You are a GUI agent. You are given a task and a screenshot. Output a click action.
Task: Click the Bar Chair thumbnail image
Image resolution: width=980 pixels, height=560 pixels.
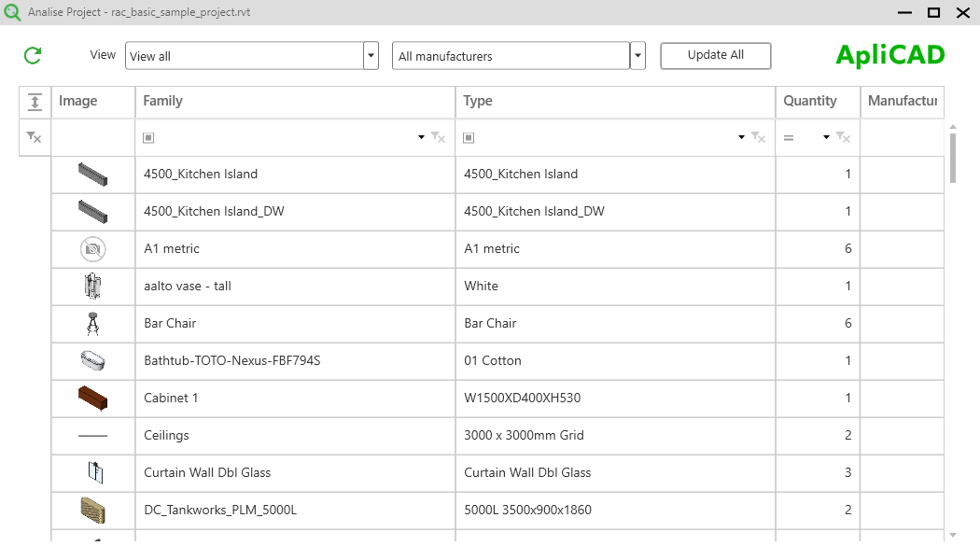91,323
